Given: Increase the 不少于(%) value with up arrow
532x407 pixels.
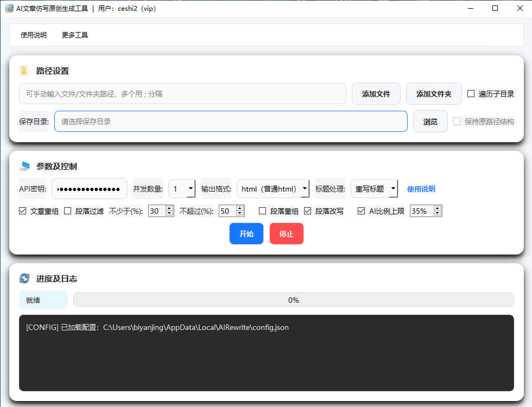Looking at the screenshot, I should pyautogui.click(x=169, y=208).
